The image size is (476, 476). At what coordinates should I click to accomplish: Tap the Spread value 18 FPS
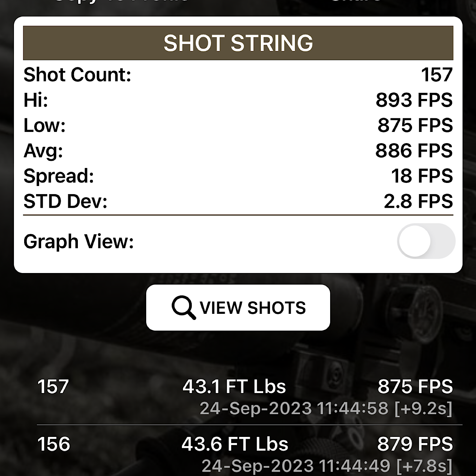[x=422, y=176]
